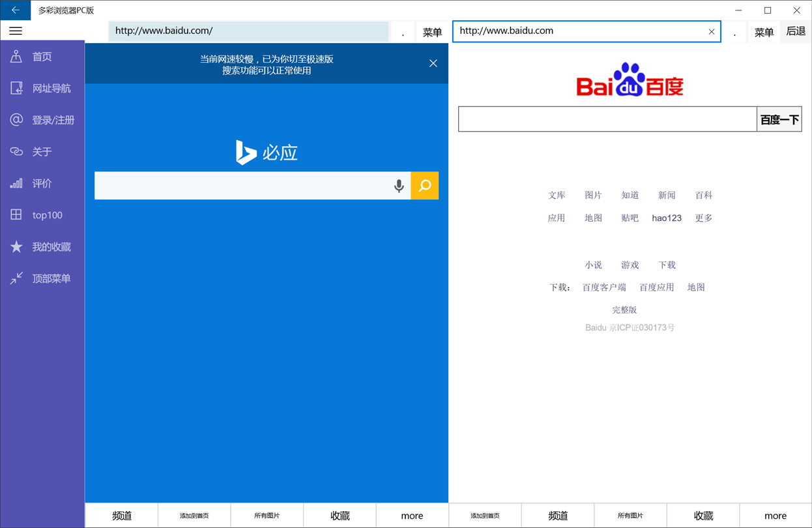The width and height of the screenshot is (812, 528).
Task: Click right pane 收藏 bottom button
Action: point(703,516)
